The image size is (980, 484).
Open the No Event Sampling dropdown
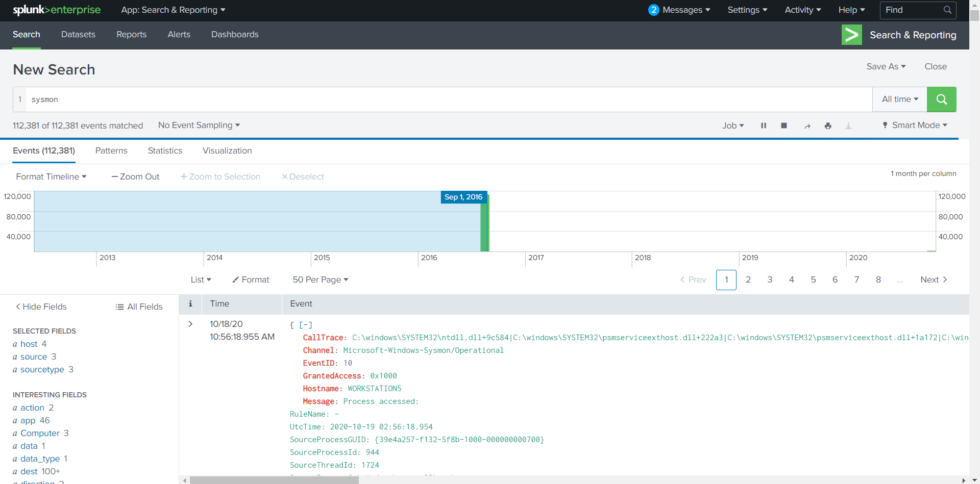tap(199, 125)
